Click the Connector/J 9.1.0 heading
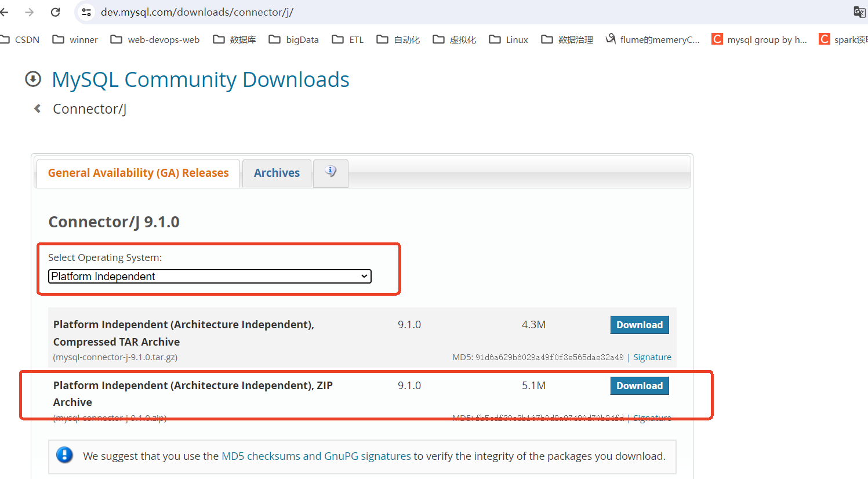The image size is (868, 479). pyautogui.click(x=114, y=222)
